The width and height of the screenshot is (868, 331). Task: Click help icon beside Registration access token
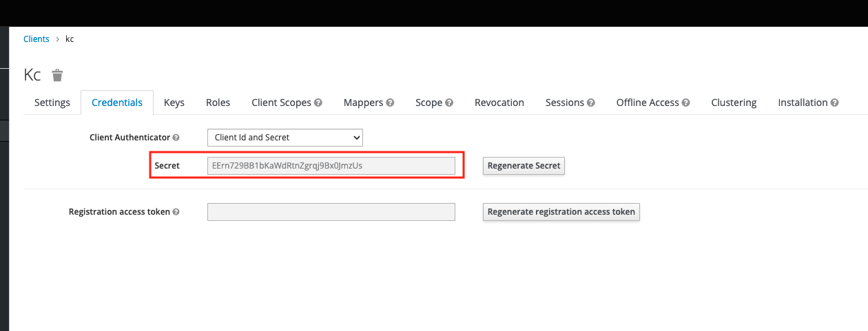click(x=176, y=212)
